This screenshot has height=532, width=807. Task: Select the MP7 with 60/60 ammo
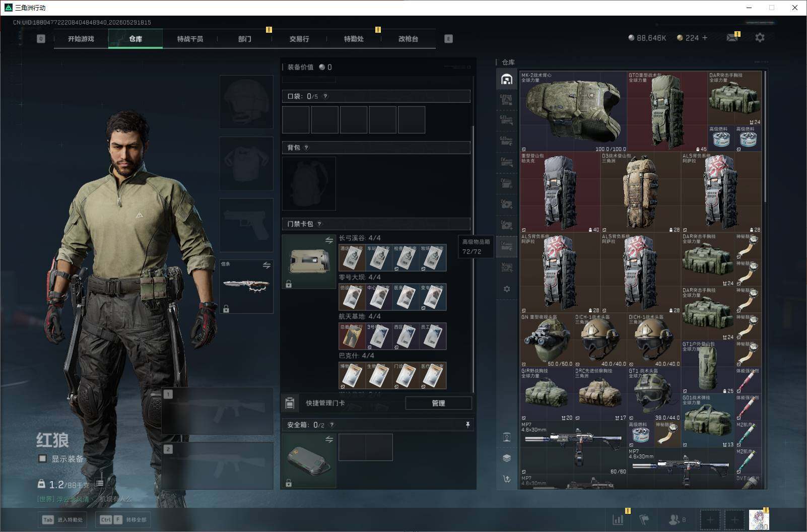573,448
